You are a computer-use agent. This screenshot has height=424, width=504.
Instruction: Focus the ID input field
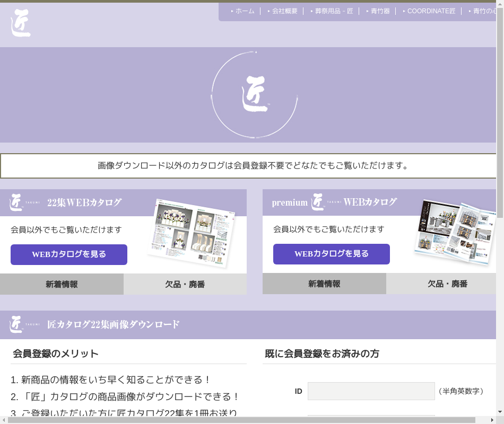pos(371,391)
